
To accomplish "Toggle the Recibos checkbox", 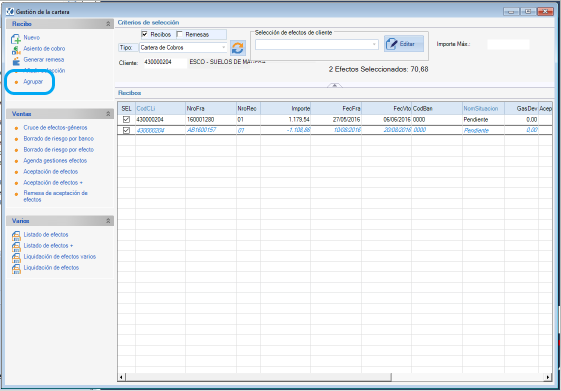I will (x=144, y=34).
